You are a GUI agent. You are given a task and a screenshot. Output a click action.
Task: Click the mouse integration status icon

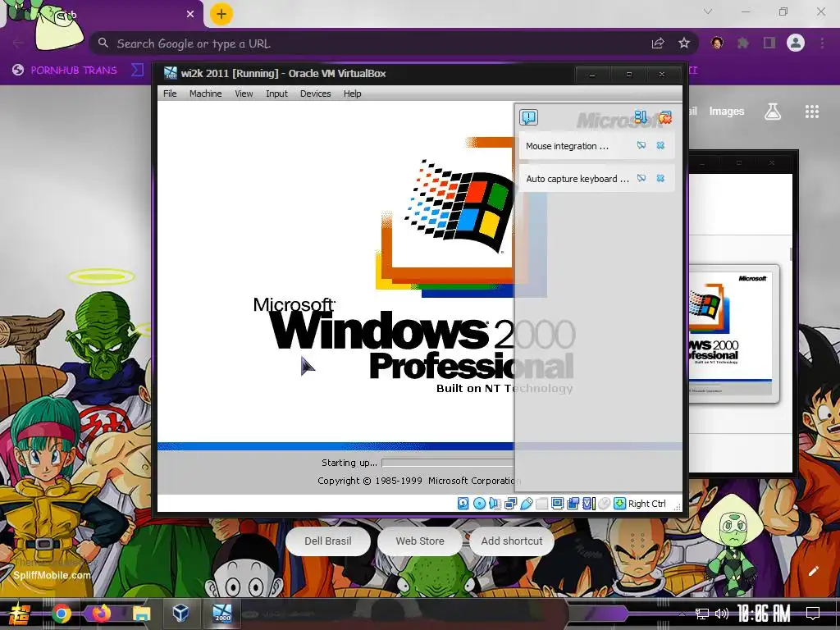[604, 504]
